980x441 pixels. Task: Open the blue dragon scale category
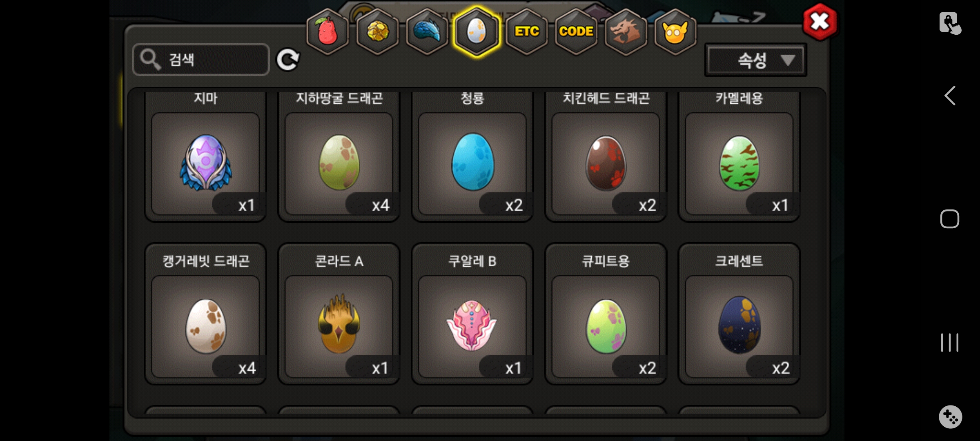click(427, 31)
